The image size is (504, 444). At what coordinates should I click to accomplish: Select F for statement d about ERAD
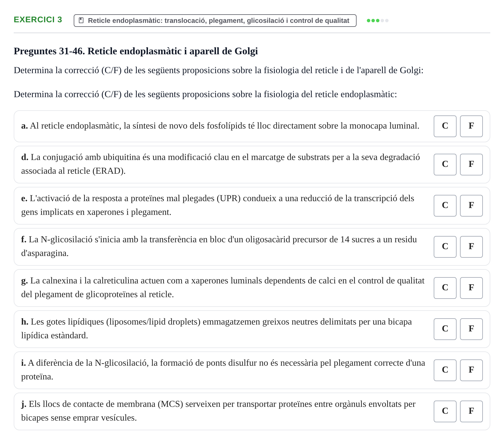point(471,165)
